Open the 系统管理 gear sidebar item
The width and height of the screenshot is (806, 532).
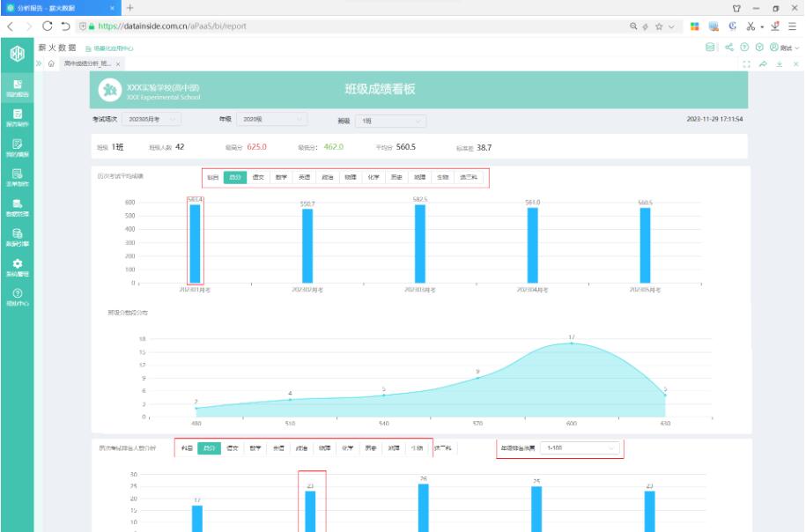[x=18, y=267]
